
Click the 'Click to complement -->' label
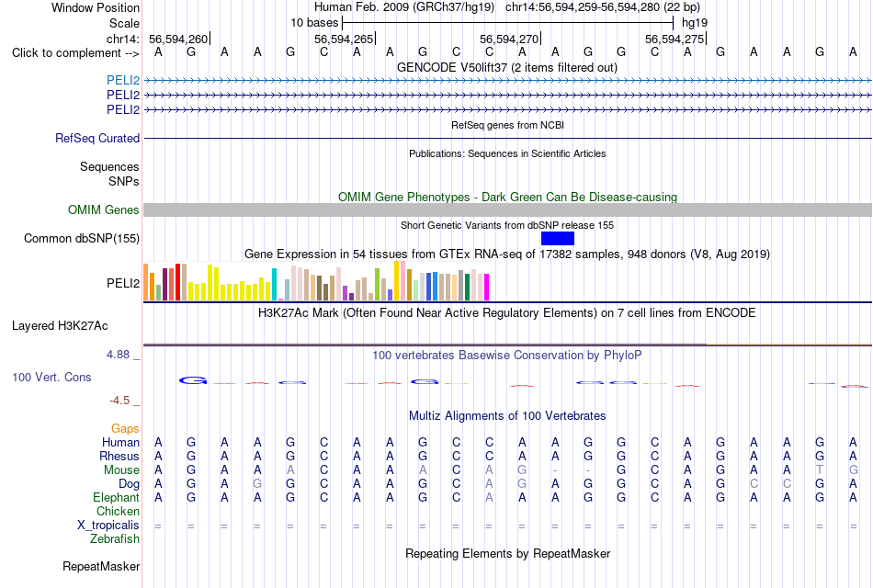(x=75, y=53)
